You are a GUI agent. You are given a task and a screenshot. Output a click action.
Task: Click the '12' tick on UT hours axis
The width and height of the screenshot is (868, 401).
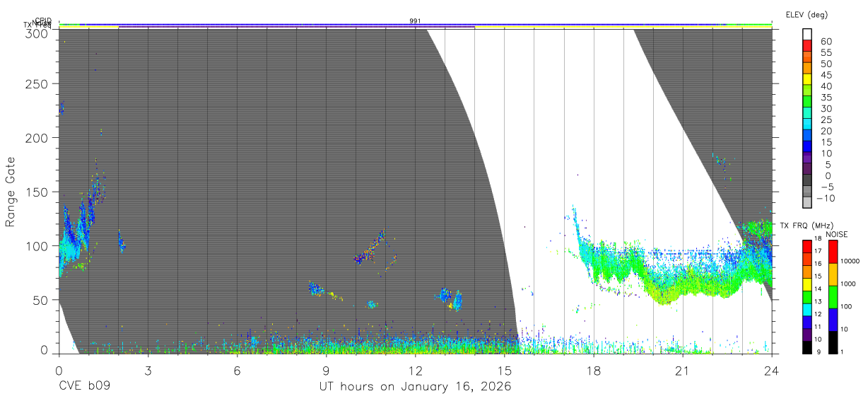point(415,369)
